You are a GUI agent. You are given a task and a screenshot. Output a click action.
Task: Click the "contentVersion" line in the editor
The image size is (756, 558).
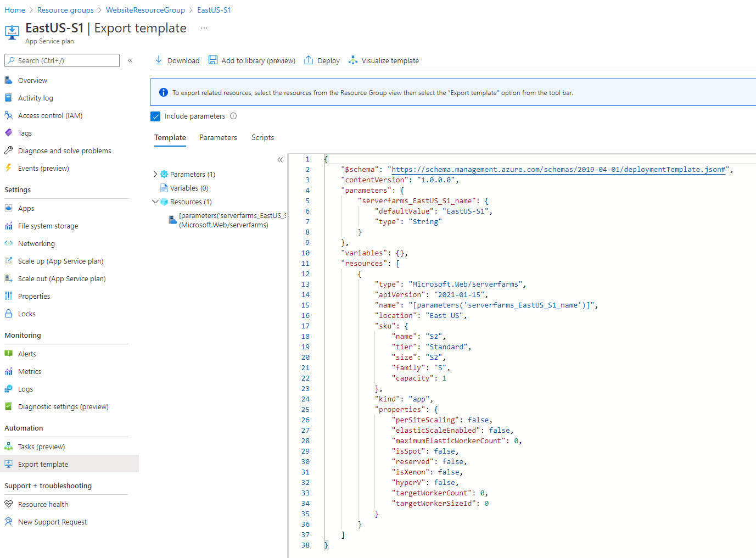[x=400, y=180]
